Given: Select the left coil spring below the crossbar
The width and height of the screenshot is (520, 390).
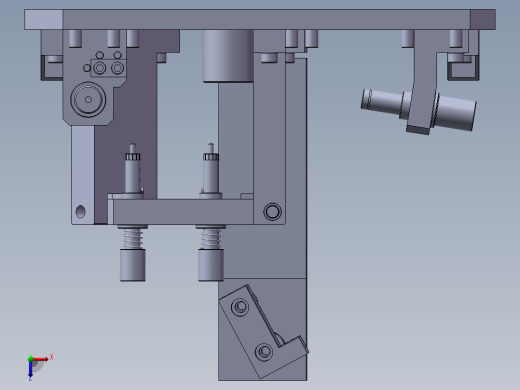Looking at the screenshot, I should coord(133,238).
